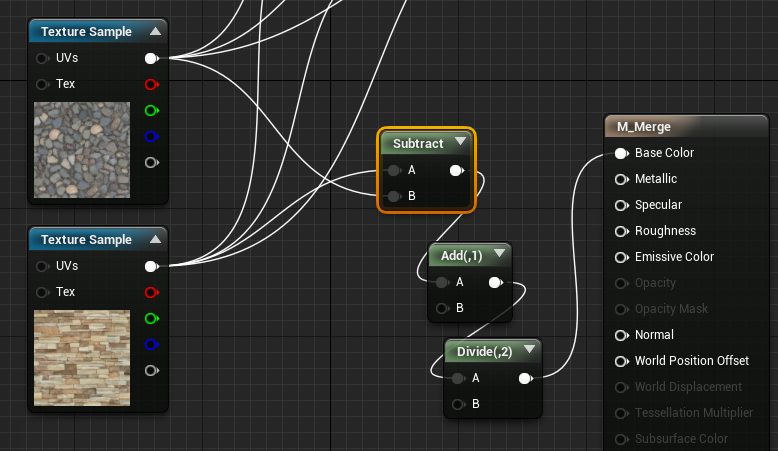The height and width of the screenshot is (451, 778).
Task: Click the disabled Opacity Mask pin on M_Merge
Action: (621, 309)
